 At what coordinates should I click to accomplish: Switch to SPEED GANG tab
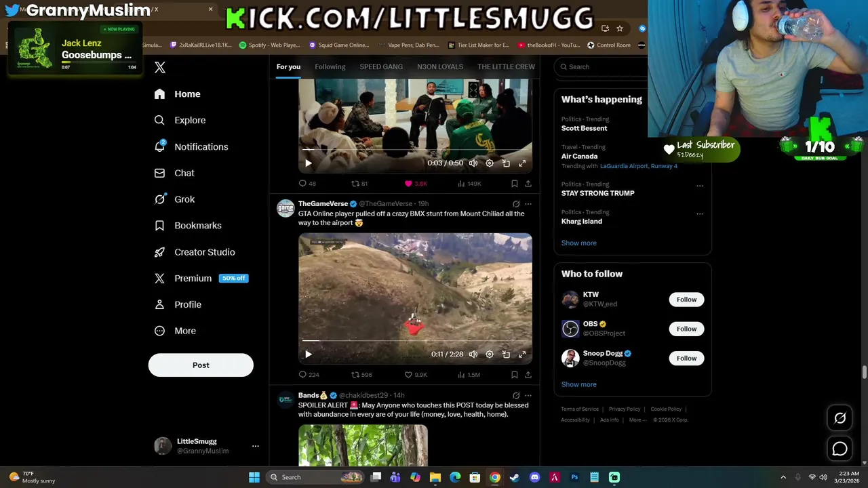pyautogui.click(x=381, y=67)
